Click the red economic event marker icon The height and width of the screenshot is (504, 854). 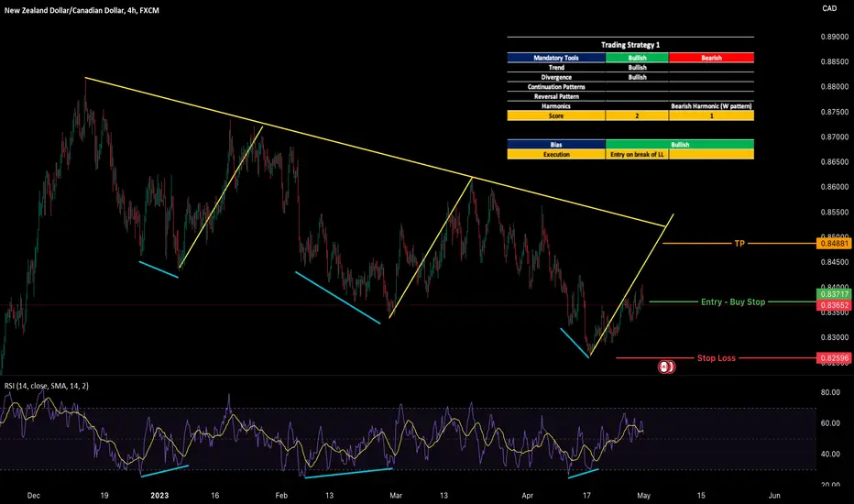(667, 367)
